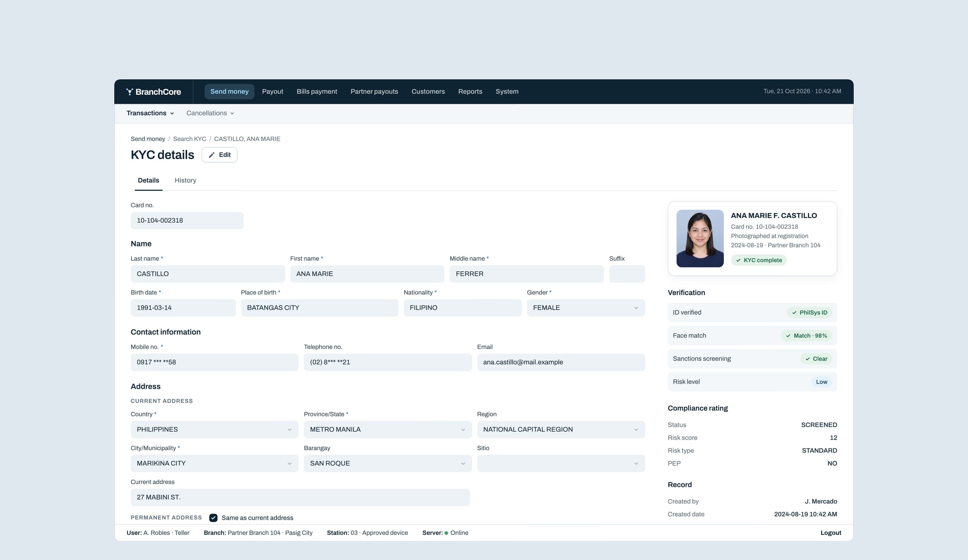
Task: Select the Details tab
Action: pyautogui.click(x=148, y=180)
